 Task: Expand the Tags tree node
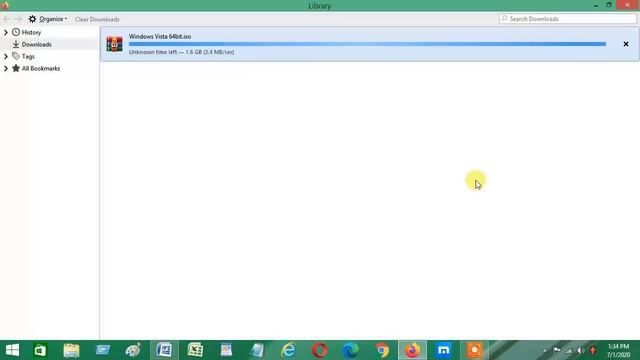click(6, 56)
